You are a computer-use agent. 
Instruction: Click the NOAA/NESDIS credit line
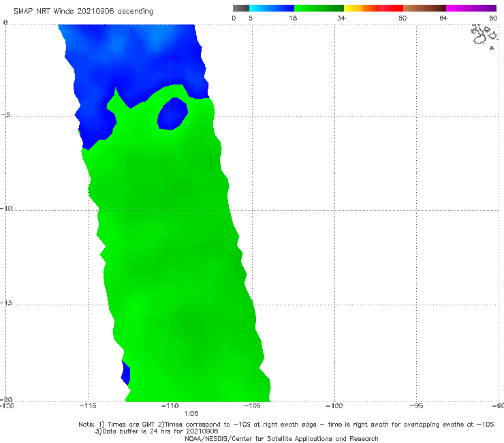point(281,438)
